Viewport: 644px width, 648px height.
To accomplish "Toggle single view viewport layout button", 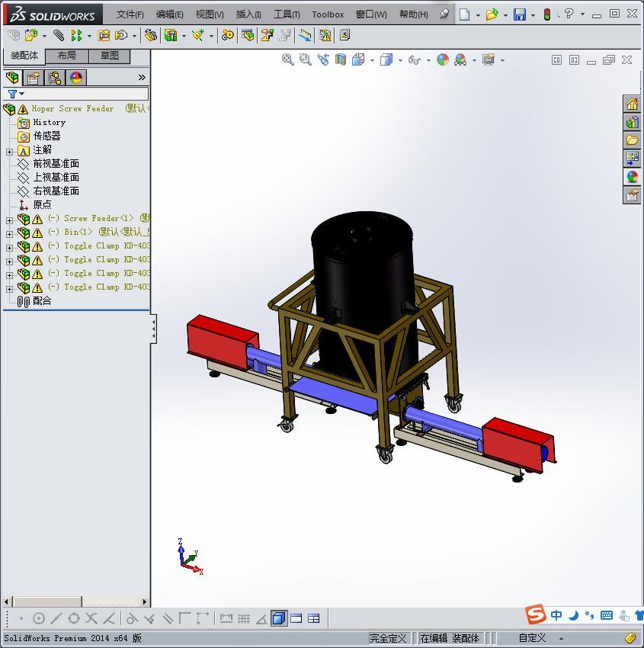I will (279, 618).
